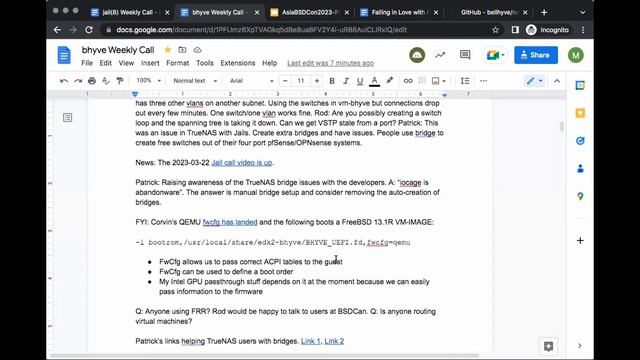Open the Format menu
Screen dimensions: 640x360
(178, 63)
